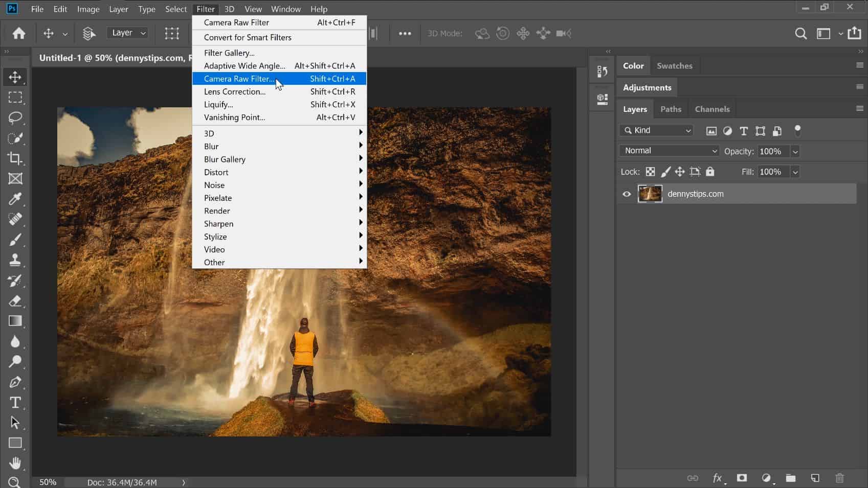The width and height of the screenshot is (868, 488).
Task: Select the Horizontal Type tool
Action: tap(15, 403)
